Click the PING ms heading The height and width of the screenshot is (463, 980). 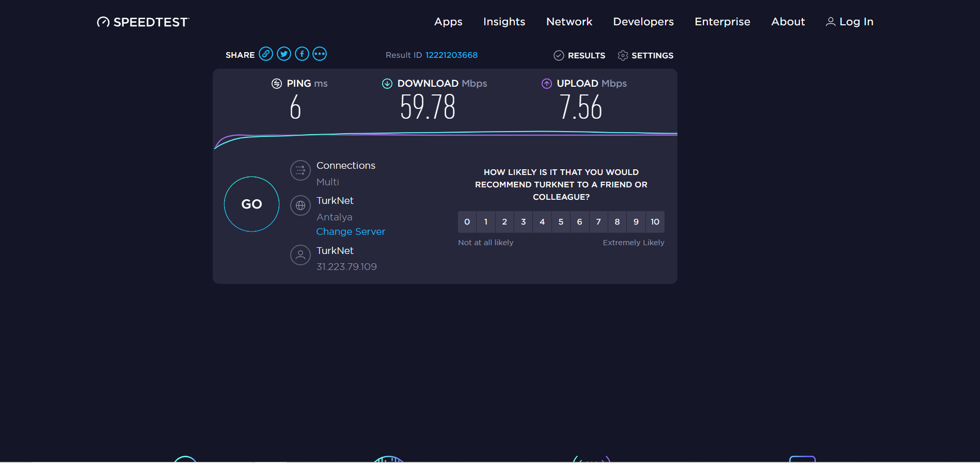pyautogui.click(x=307, y=84)
